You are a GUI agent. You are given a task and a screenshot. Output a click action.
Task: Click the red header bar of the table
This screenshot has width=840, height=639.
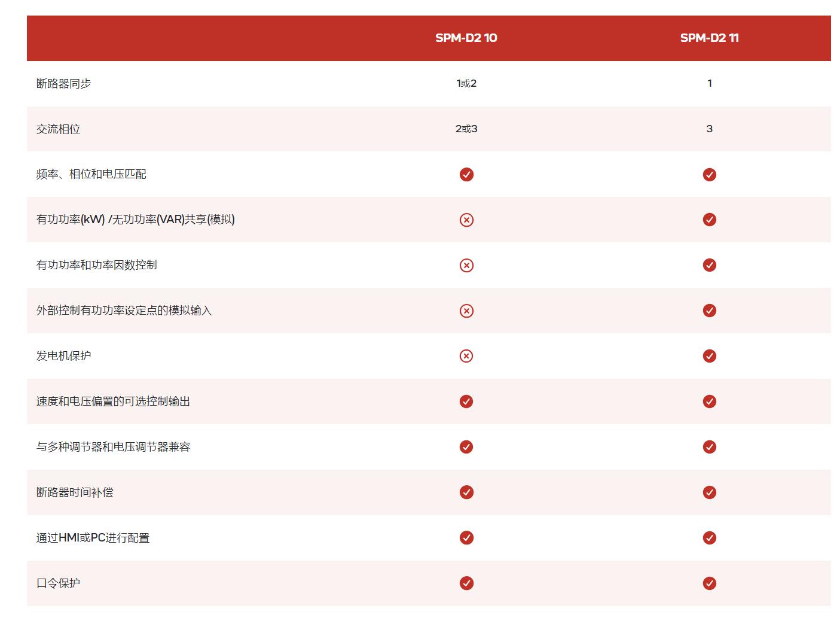coord(251,37)
